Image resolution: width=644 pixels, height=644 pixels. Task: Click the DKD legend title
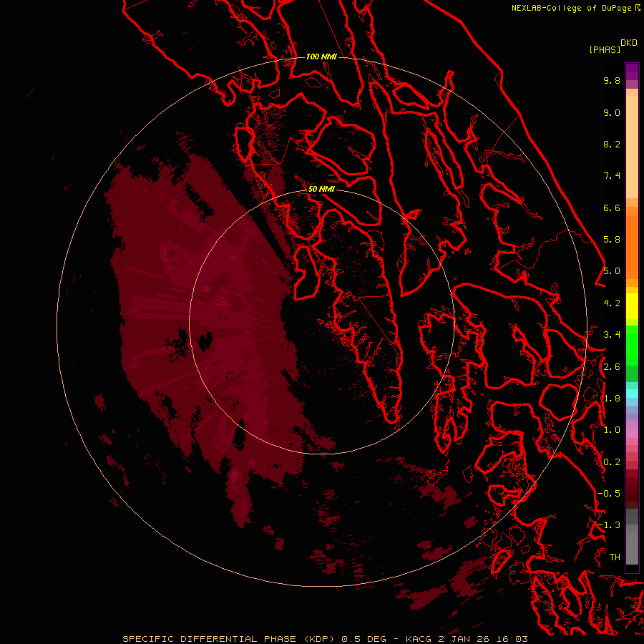coord(629,43)
